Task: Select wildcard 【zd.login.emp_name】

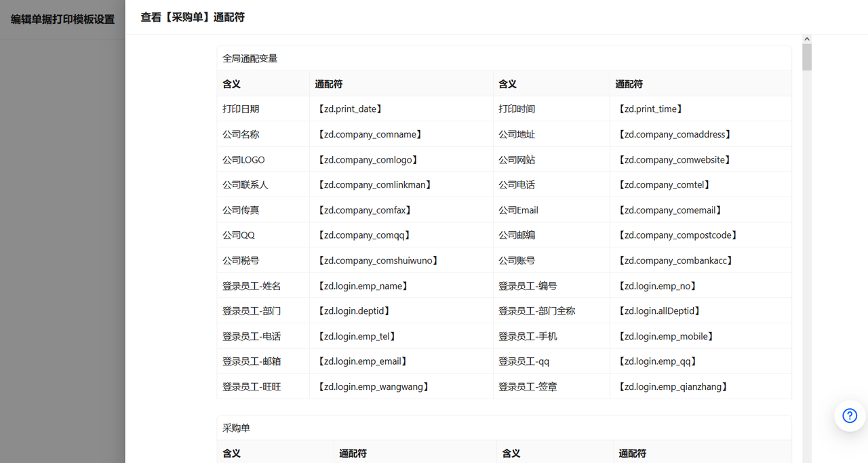Action: pos(363,286)
